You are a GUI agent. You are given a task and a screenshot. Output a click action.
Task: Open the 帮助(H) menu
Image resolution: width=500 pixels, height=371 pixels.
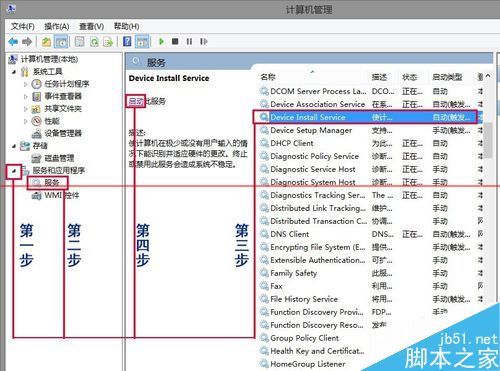(126, 26)
